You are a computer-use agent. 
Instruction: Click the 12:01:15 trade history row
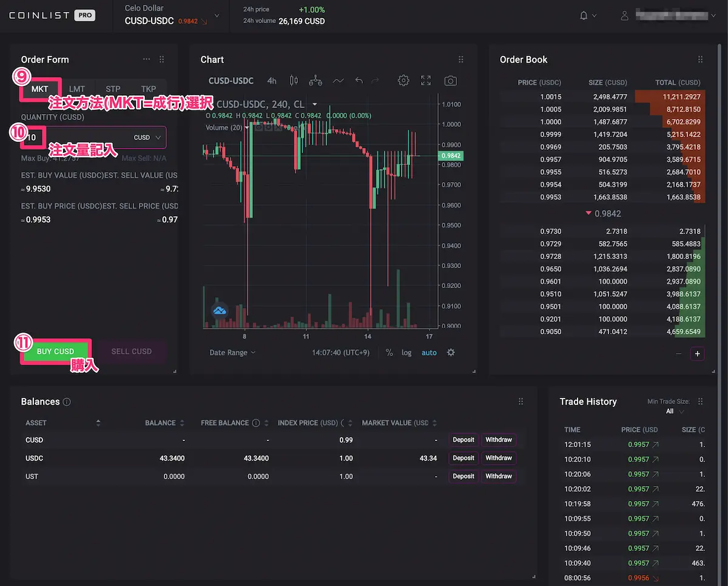click(635, 445)
